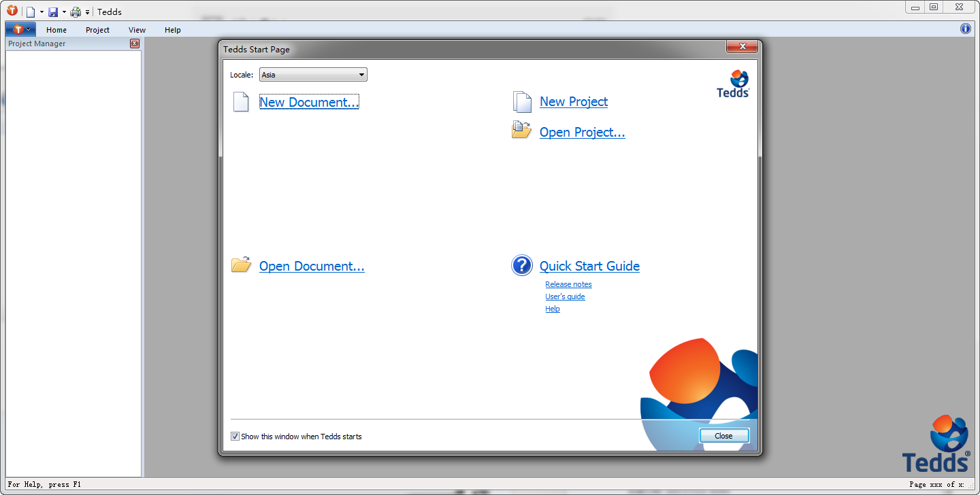The image size is (980, 495).
Task: Click the Print icon in quick access toolbar
Action: coord(76,12)
